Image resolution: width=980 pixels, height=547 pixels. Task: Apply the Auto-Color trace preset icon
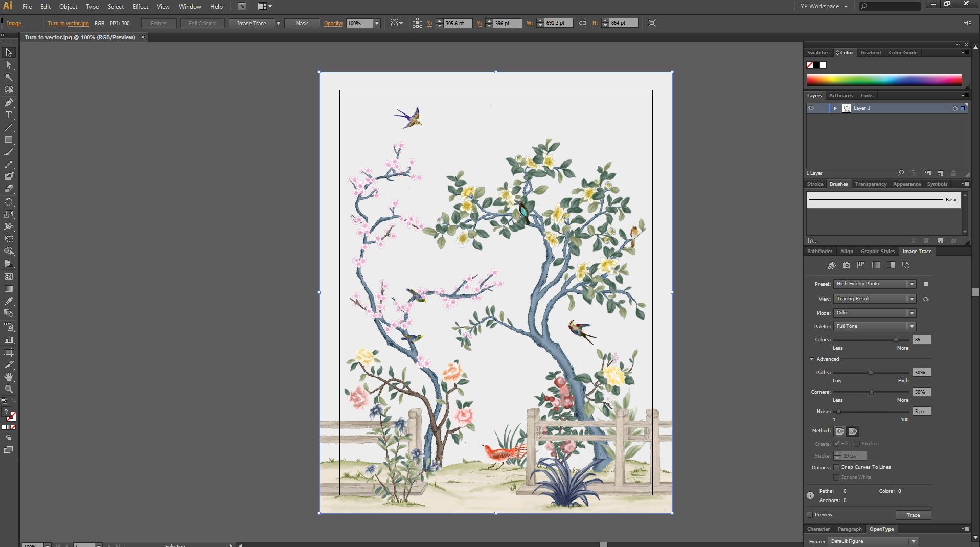(x=832, y=265)
